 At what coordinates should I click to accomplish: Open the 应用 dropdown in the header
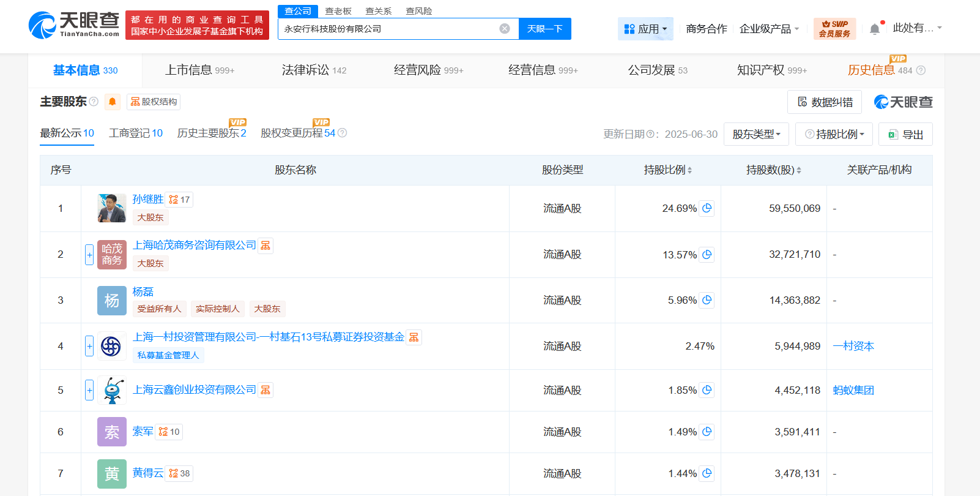click(x=645, y=29)
